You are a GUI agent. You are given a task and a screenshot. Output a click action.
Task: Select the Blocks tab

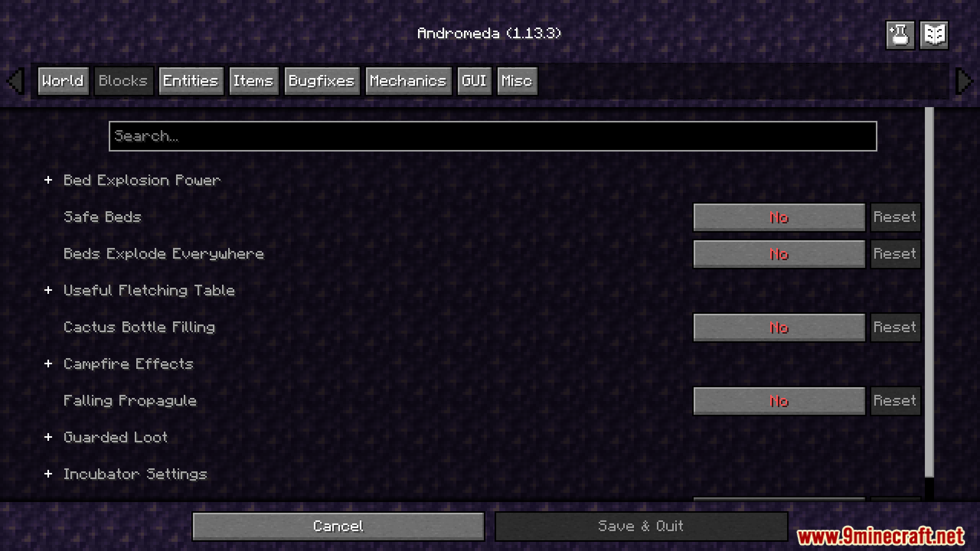click(x=122, y=81)
